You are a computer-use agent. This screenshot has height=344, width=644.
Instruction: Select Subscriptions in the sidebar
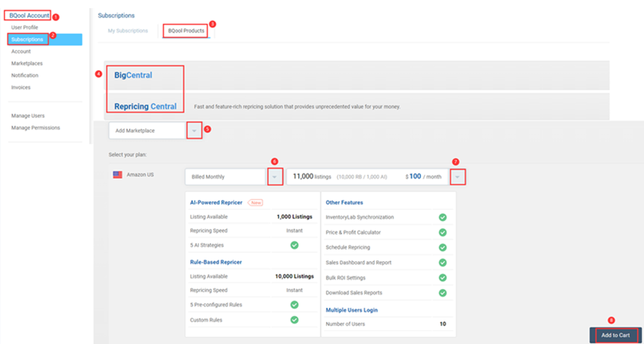pos(45,39)
